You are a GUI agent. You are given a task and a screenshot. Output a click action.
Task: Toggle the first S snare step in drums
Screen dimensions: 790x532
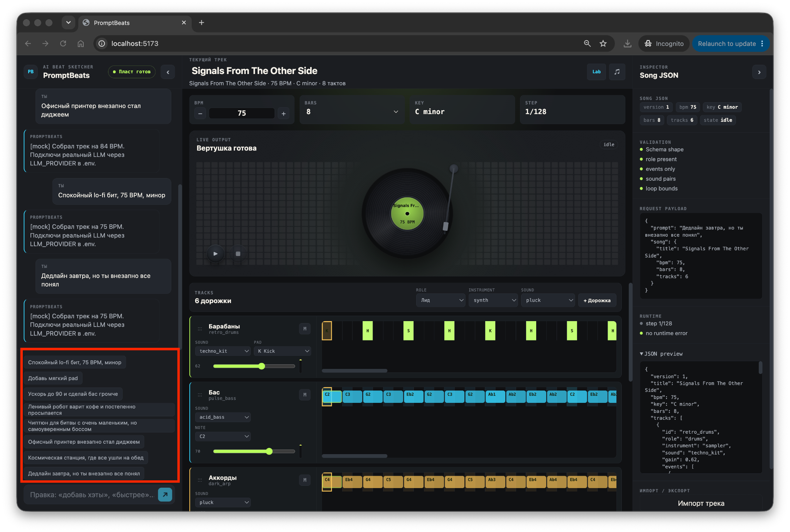pyautogui.click(x=409, y=331)
